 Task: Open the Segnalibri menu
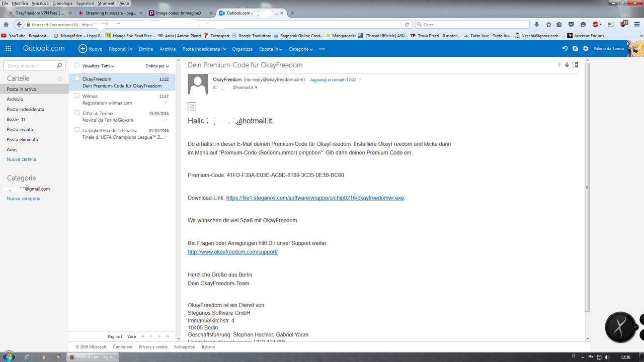coord(85,3)
